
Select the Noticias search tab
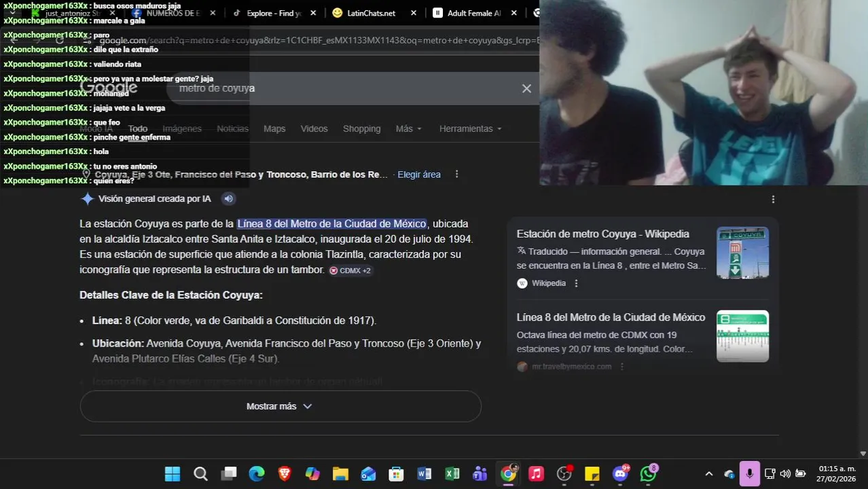point(233,128)
